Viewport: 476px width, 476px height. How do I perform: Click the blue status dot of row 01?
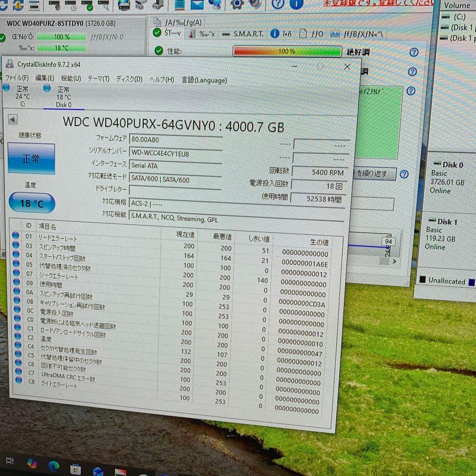tap(15, 235)
